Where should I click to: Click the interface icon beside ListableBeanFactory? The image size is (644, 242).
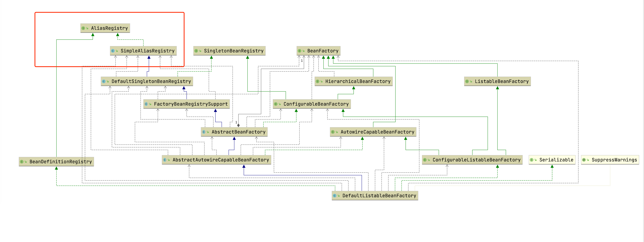pos(467,81)
